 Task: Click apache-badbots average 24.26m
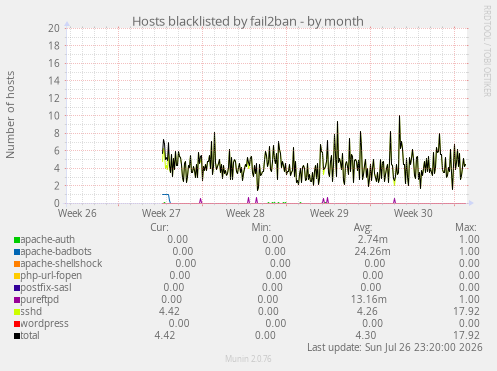click(372, 251)
